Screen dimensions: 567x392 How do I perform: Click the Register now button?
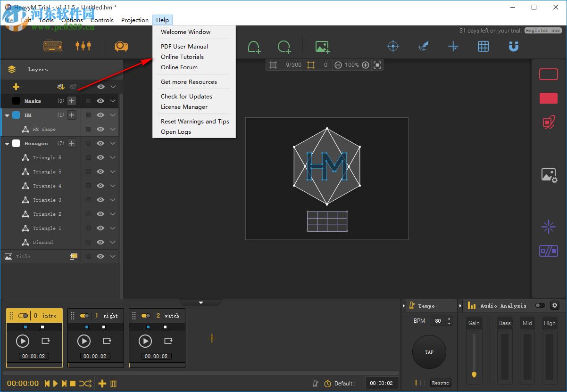[x=543, y=31]
